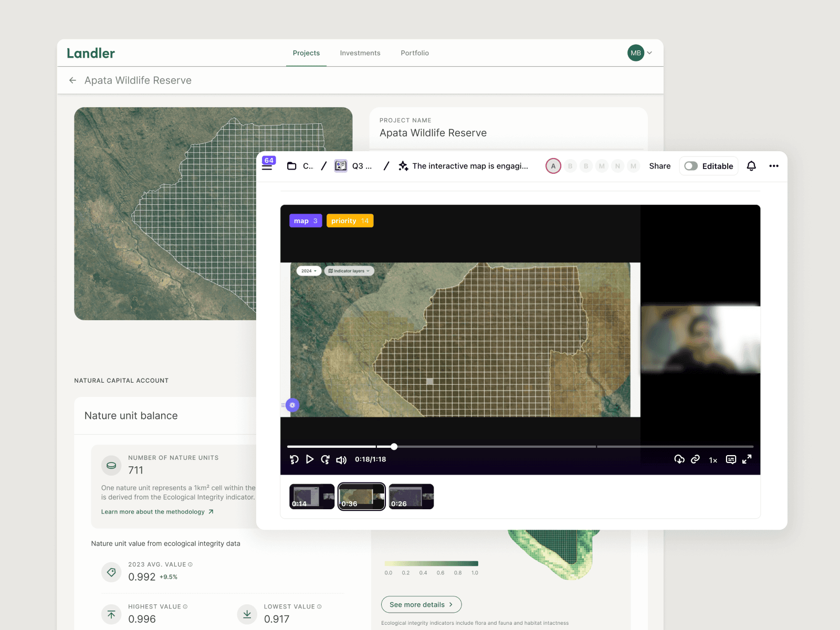Click the 711 nature units value
The image size is (840, 630).
(135, 470)
